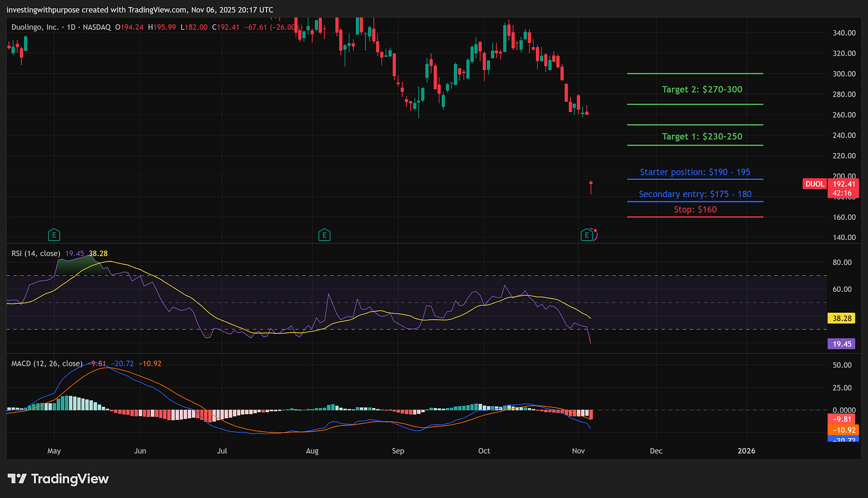
Task: Click the orange −10.92 value in MACD legend
Action: (x=150, y=363)
